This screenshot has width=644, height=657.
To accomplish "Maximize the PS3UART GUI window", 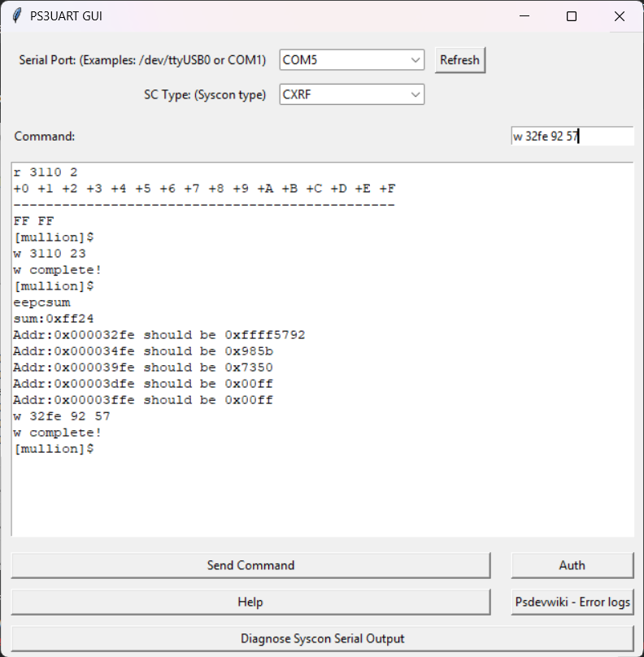I will [x=572, y=16].
